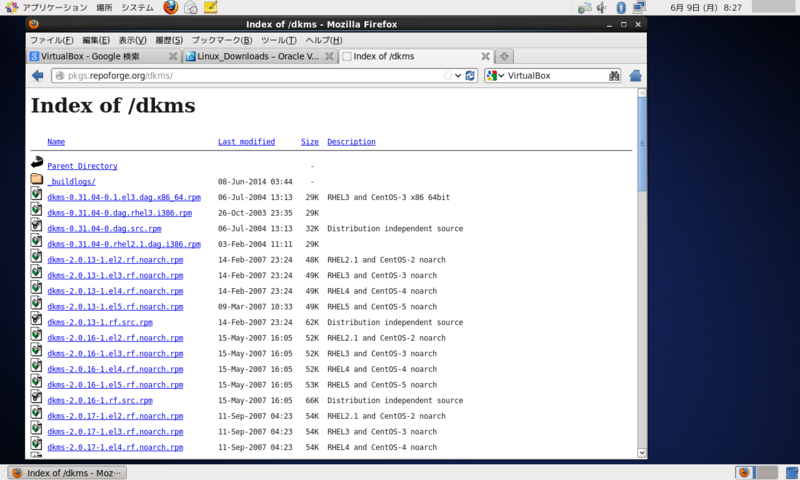Download dkms-2.0.17-1.el2.rf.noarch.rpm

point(115,416)
